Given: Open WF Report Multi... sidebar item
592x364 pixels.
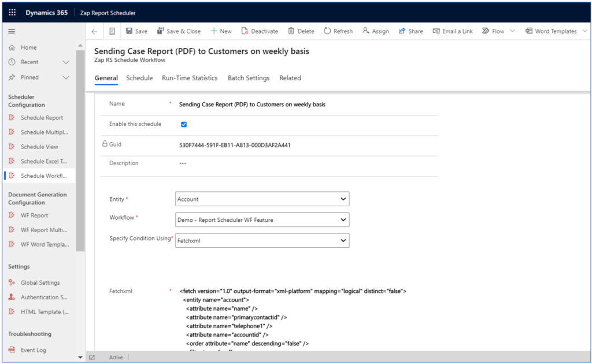Looking at the screenshot, I should 44,230.
